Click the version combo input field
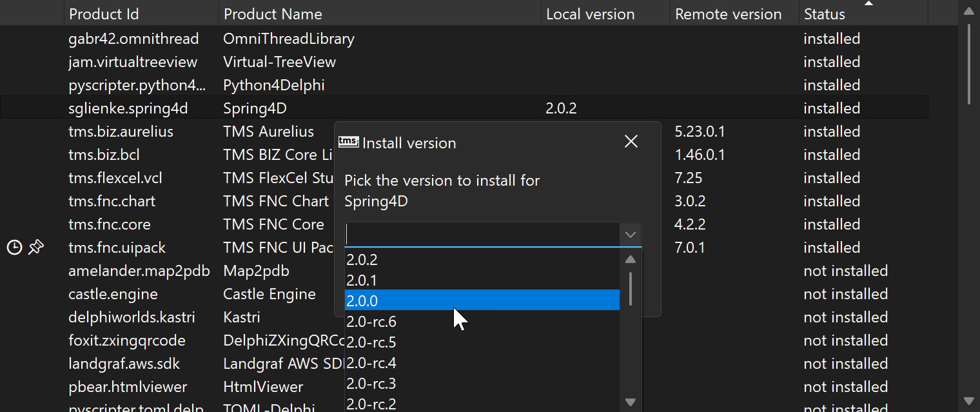Viewport: 980px width, 412px height. [484, 235]
